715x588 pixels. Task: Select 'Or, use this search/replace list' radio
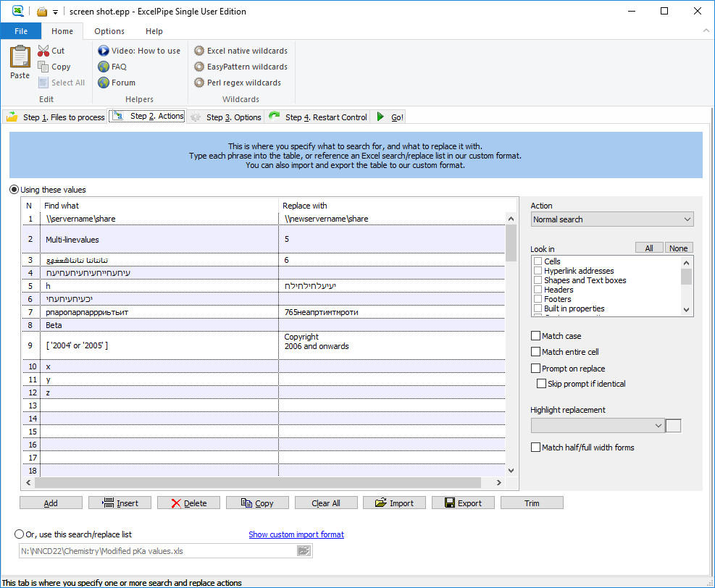click(20, 534)
